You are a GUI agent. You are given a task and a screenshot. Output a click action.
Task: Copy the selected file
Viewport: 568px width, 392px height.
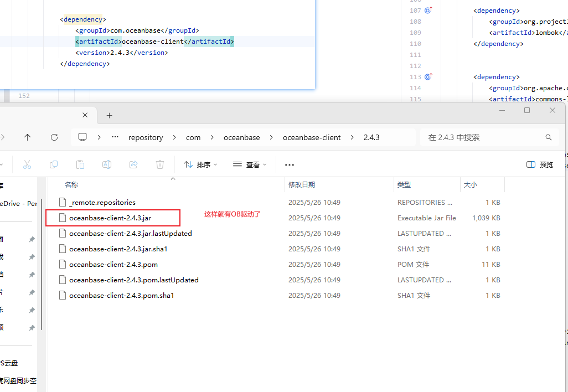tap(54, 164)
